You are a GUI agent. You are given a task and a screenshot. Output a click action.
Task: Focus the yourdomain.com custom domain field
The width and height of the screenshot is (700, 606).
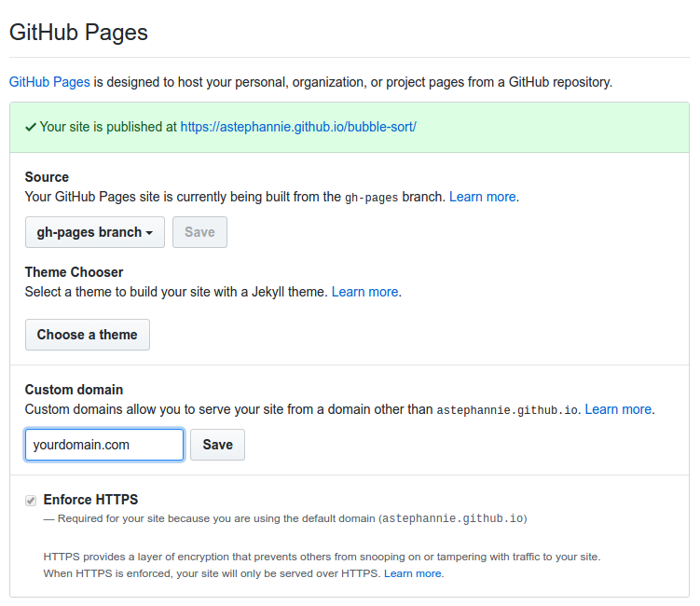[x=104, y=445]
